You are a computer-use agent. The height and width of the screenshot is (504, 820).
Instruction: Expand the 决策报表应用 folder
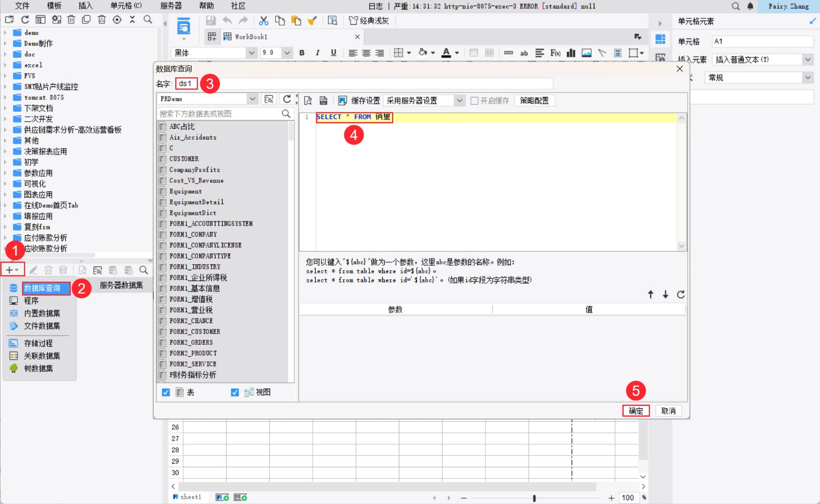click(x=5, y=152)
